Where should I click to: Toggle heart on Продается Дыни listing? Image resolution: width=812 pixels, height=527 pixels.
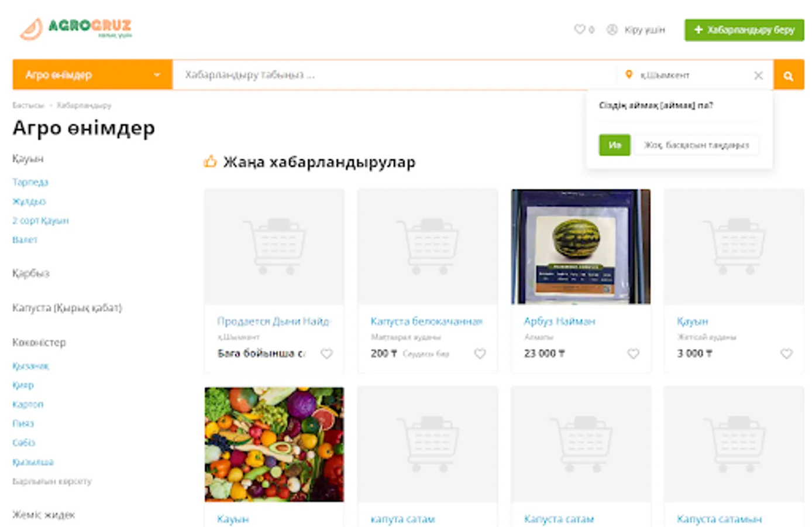326,354
